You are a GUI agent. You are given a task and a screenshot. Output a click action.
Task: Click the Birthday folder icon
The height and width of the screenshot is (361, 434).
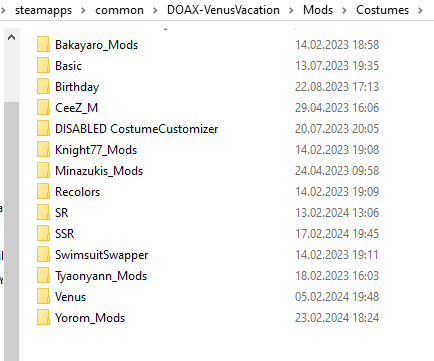point(43,87)
